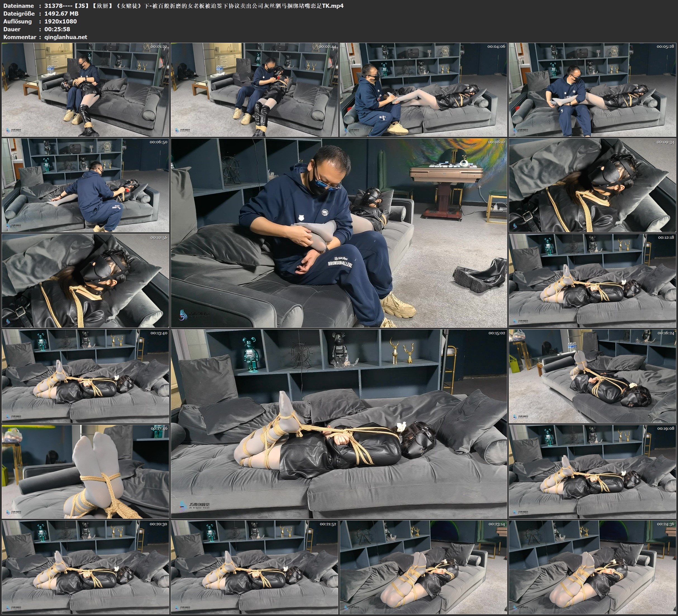Screen dimensions: 678x616
Task: Select the frame timestamped 00:20:30
Action: tap(85, 567)
